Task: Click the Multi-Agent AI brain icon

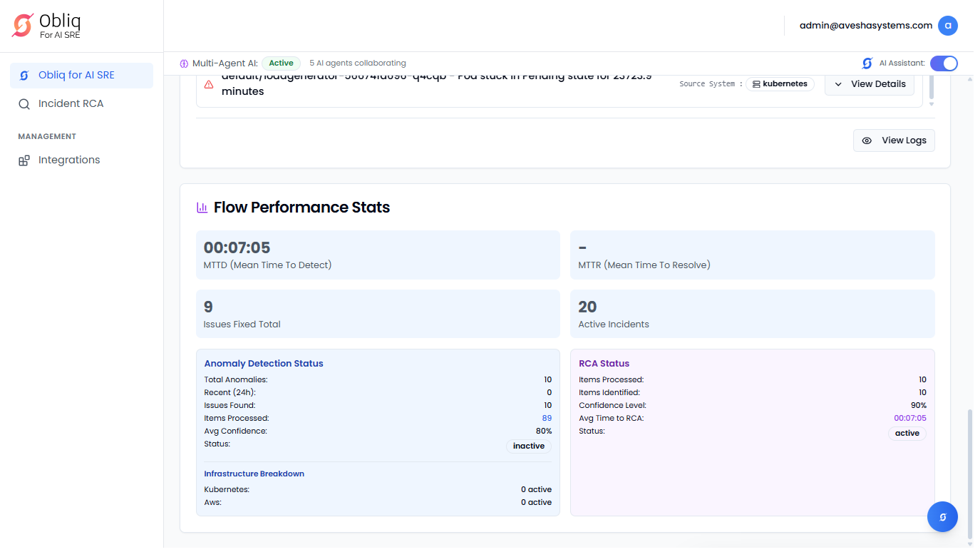Action: [184, 63]
